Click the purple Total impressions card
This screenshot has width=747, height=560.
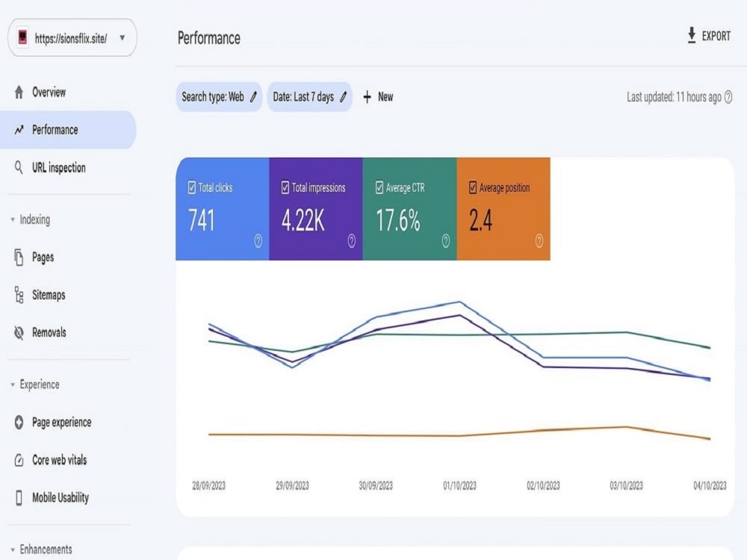pyautogui.click(x=316, y=209)
